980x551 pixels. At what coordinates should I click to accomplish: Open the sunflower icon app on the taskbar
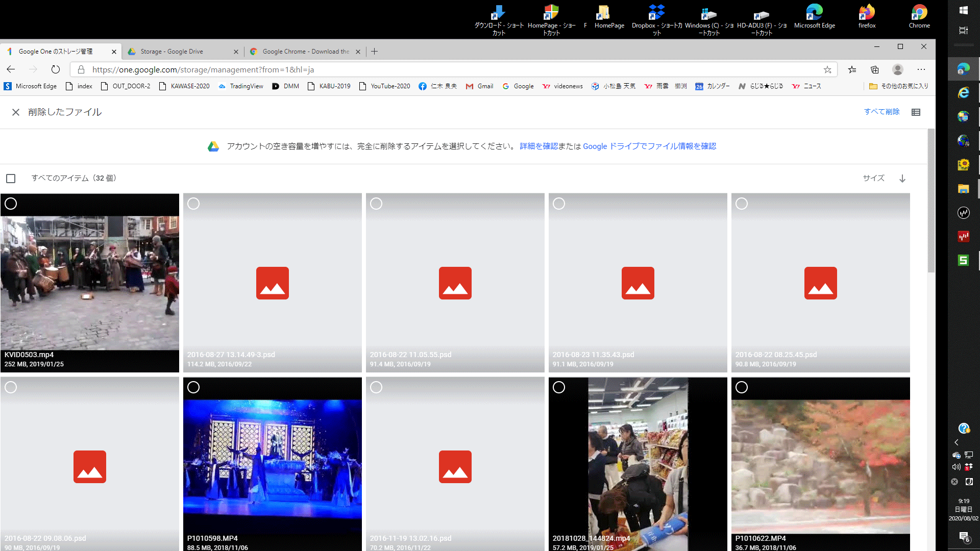click(964, 164)
